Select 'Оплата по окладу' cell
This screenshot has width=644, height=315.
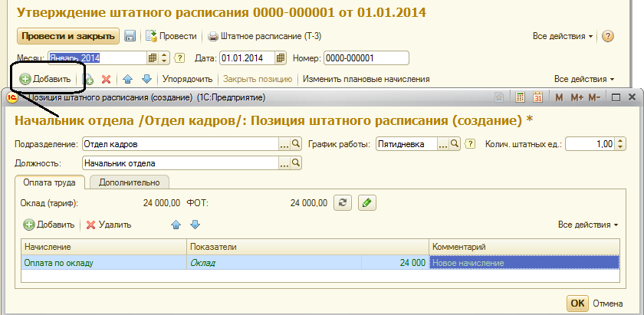point(104,262)
